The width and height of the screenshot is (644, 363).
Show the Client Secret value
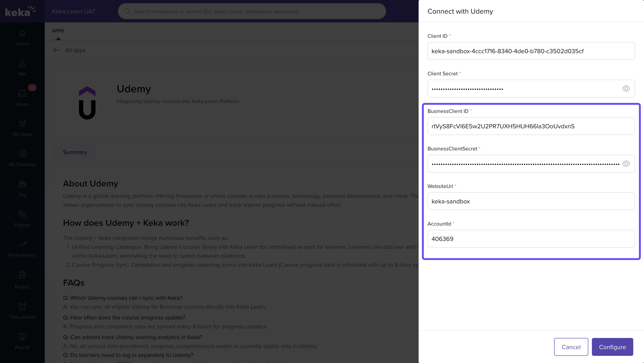coord(626,89)
